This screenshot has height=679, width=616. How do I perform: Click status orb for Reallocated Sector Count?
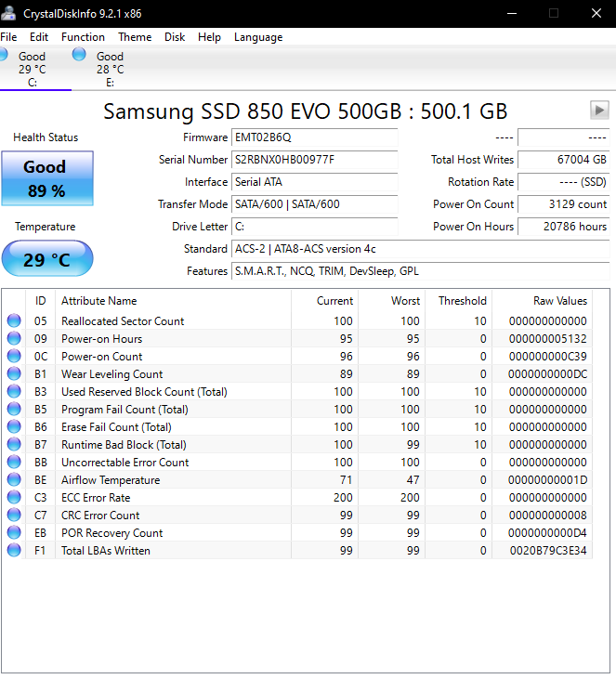(x=14, y=320)
